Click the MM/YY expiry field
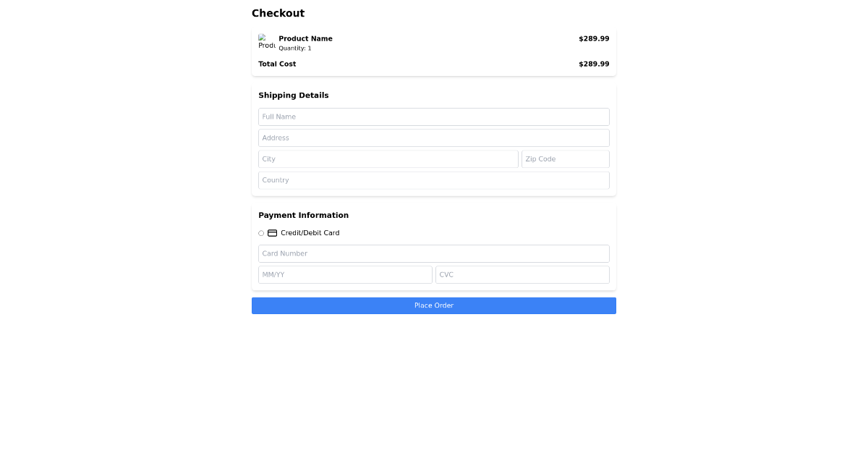This screenshot has width=868, height=456. click(346, 274)
